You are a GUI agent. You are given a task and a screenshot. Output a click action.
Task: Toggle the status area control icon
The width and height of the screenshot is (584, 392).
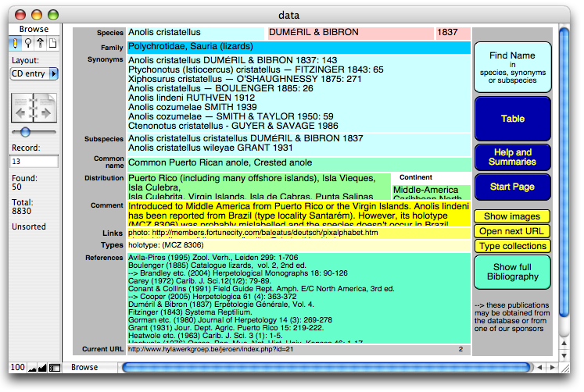pyautogui.click(x=55, y=368)
